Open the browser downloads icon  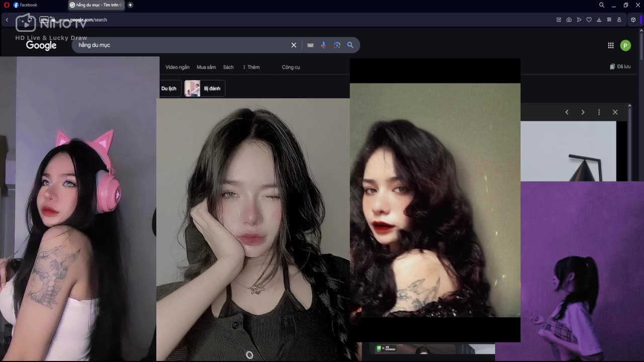tap(599, 20)
